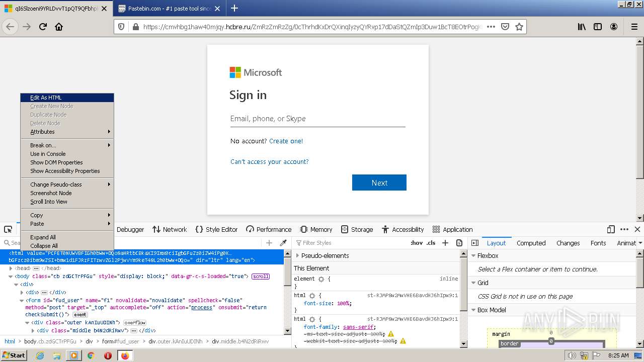
Task: Open new browser tab with plus
Action: click(234, 8)
